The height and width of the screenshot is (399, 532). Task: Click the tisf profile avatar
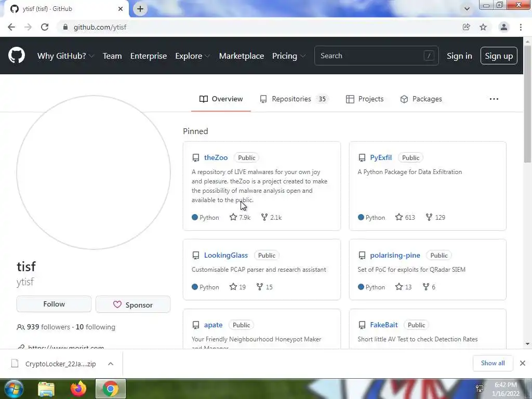94,172
